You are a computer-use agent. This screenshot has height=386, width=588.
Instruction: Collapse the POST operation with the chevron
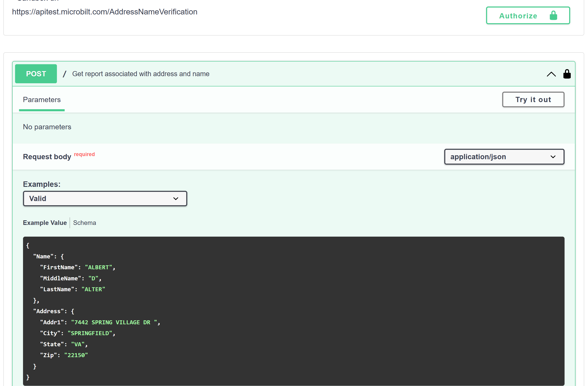point(551,74)
